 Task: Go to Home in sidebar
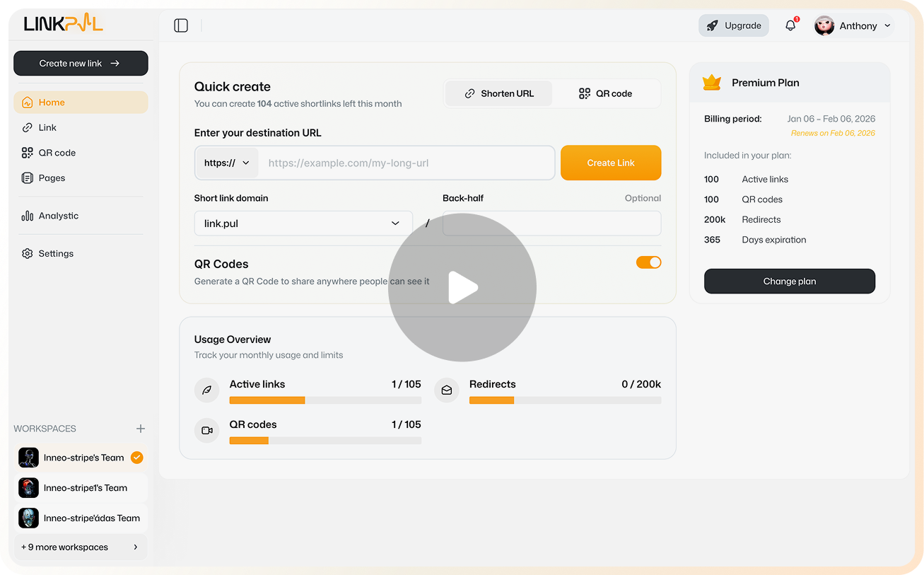81,103
